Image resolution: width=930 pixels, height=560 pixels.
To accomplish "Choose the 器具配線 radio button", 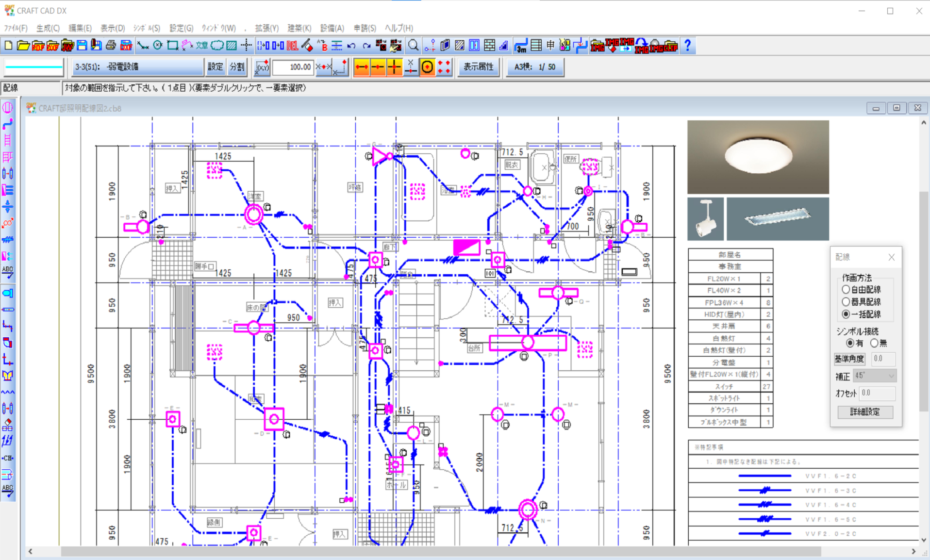I will [846, 301].
